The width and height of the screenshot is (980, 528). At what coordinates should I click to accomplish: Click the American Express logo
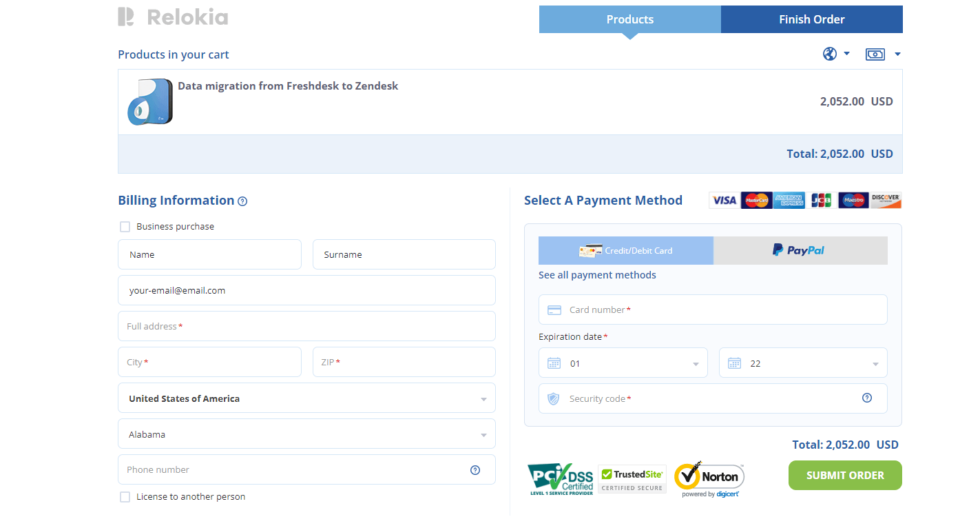click(789, 200)
